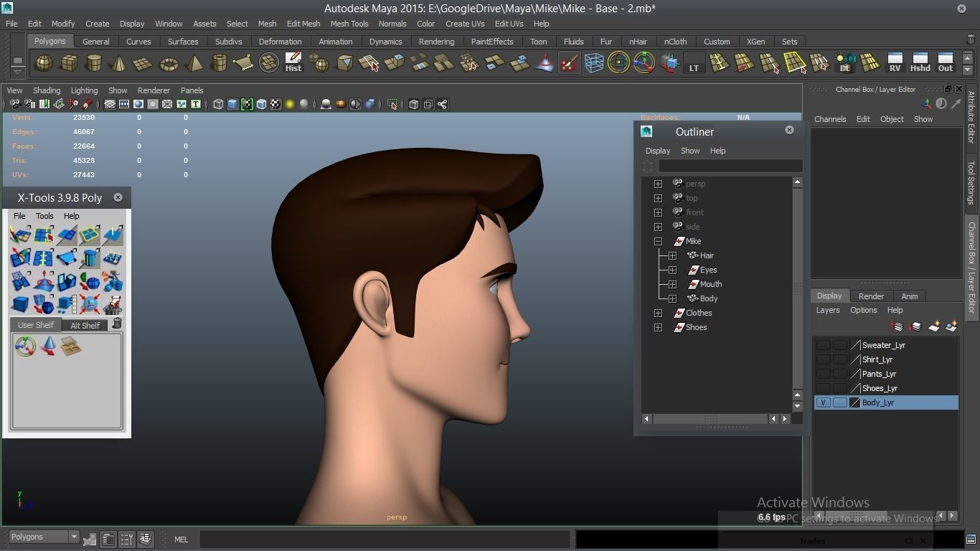Screen dimensions: 980x551
Task: Create a polygon cylinder from the shelf
Action: (x=93, y=63)
